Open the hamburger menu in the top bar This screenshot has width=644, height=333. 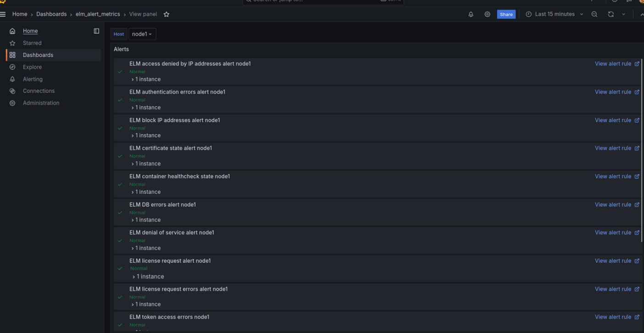pos(3,14)
